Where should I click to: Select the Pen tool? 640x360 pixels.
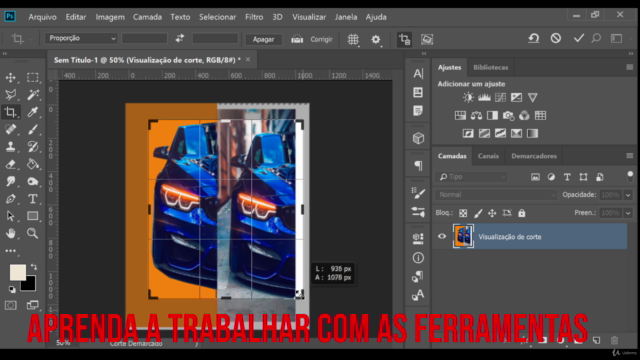click(11, 199)
